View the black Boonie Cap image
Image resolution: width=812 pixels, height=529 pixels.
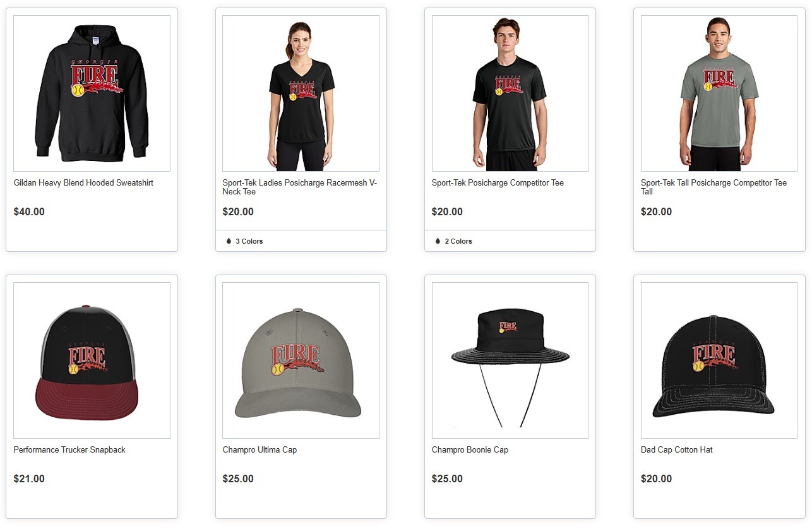510,360
